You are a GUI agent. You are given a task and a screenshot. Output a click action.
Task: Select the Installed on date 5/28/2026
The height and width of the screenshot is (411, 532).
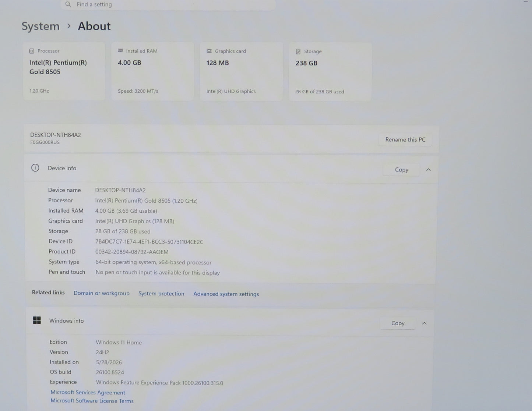click(109, 362)
